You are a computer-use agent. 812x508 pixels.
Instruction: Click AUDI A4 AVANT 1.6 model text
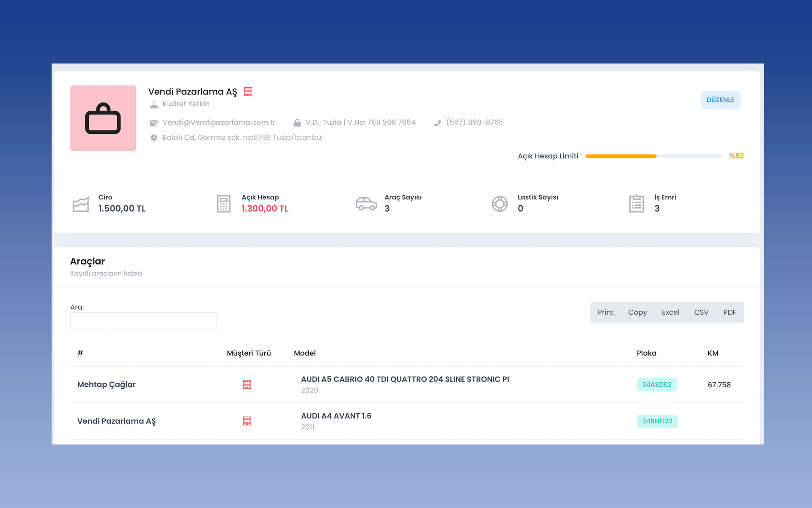tap(336, 416)
